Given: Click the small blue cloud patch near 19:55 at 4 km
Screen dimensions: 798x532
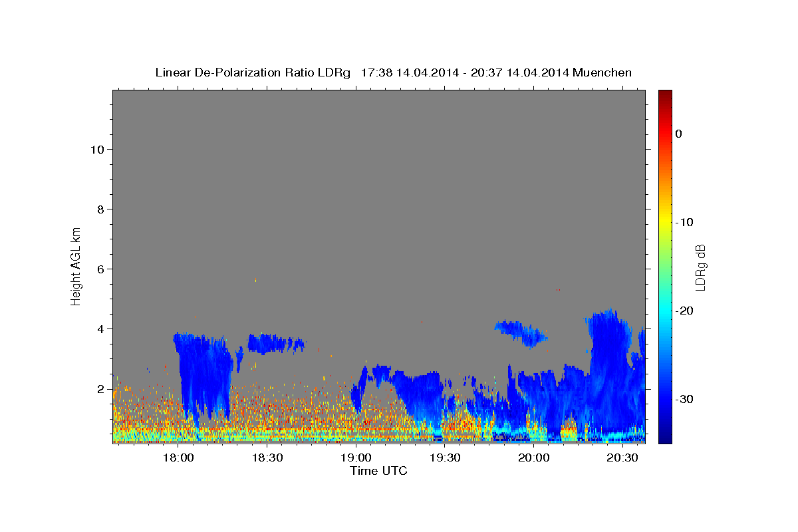Looking at the screenshot, I should [x=521, y=333].
